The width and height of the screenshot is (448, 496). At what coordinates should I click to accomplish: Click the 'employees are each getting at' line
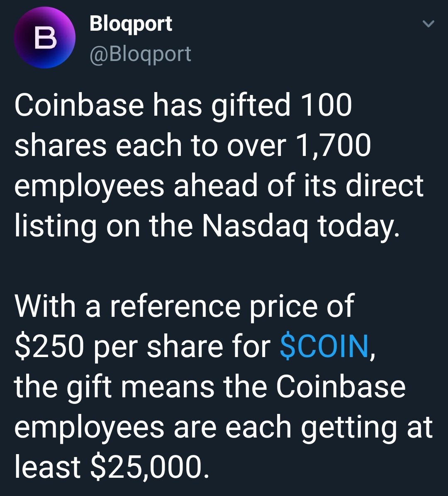click(223, 427)
